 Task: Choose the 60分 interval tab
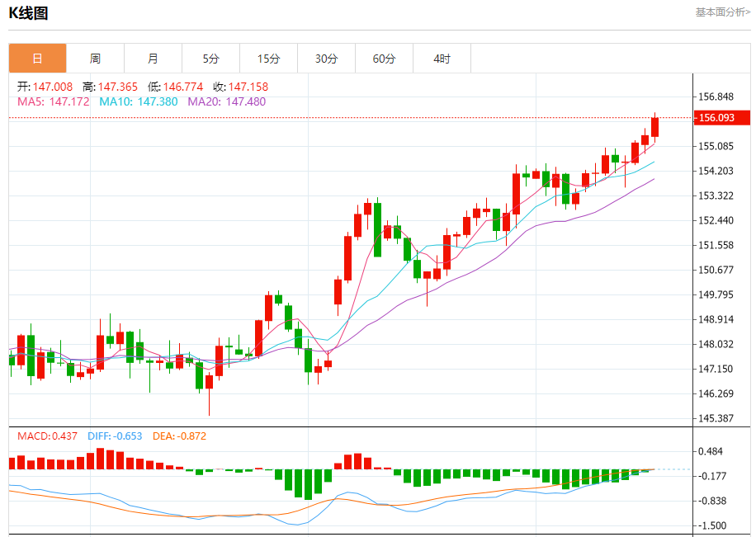pyautogui.click(x=384, y=59)
